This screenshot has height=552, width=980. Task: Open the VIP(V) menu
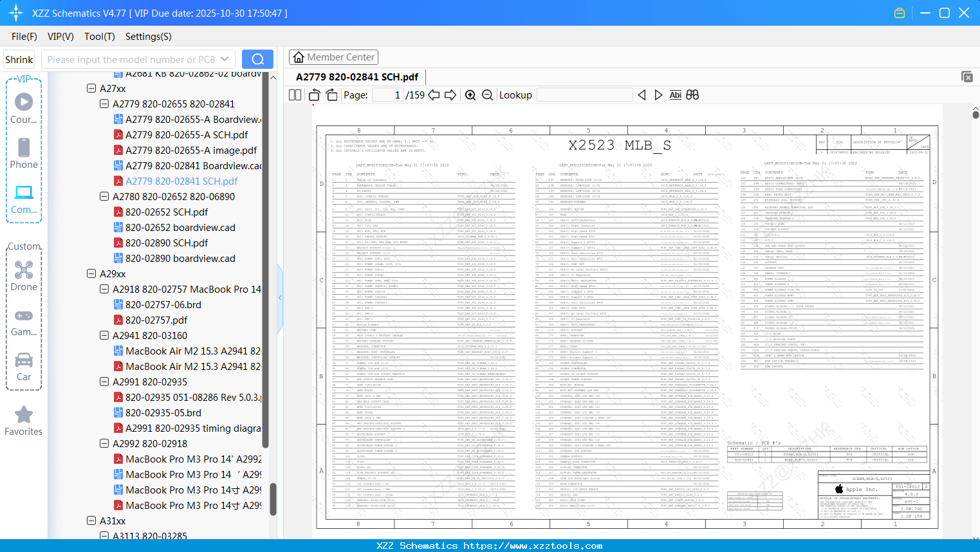tap(60, 37)
